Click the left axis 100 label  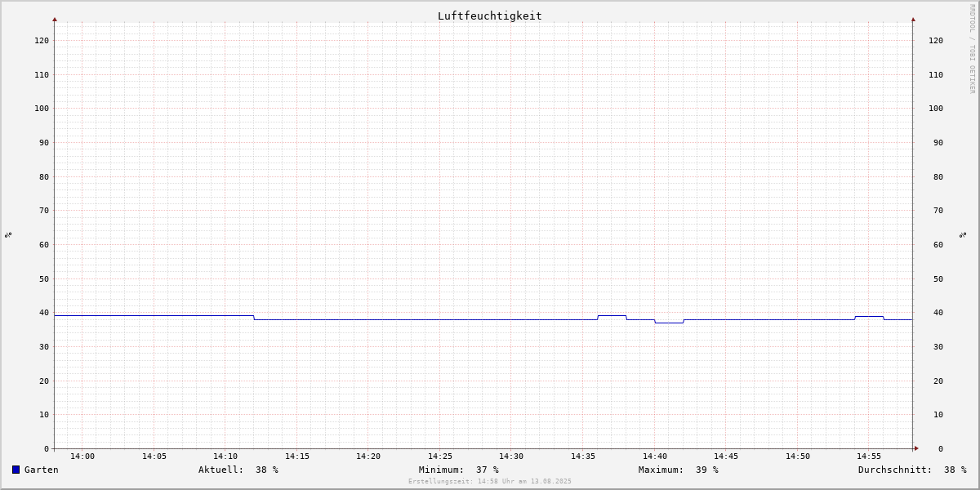(x=42, y=108)
